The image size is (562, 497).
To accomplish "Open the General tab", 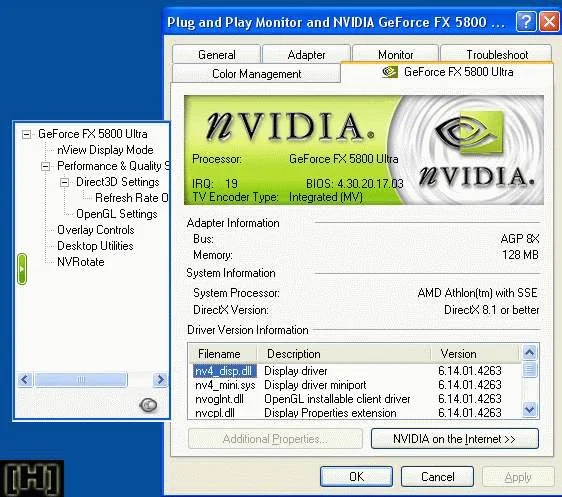I will click(x=216, y=54).
